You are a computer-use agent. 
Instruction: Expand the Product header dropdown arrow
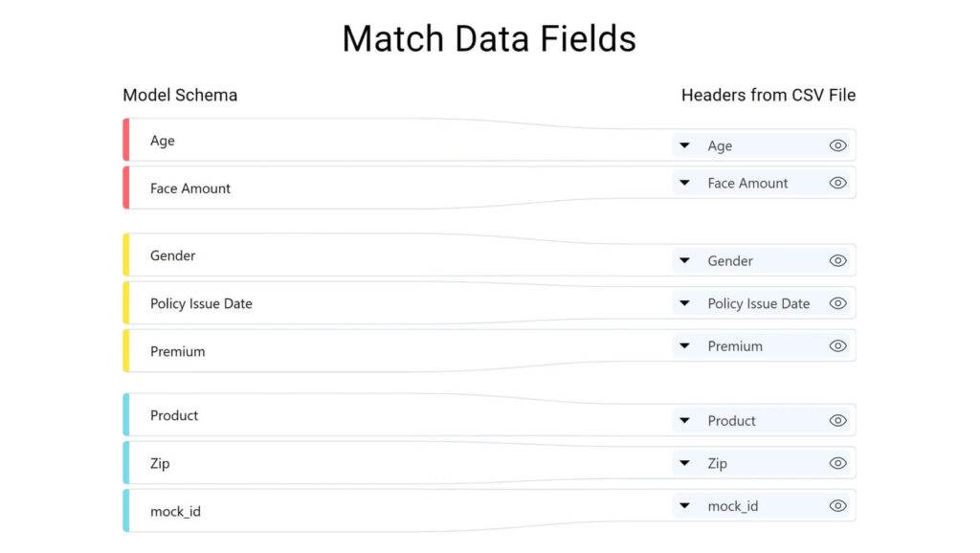(x=684, y=421)
